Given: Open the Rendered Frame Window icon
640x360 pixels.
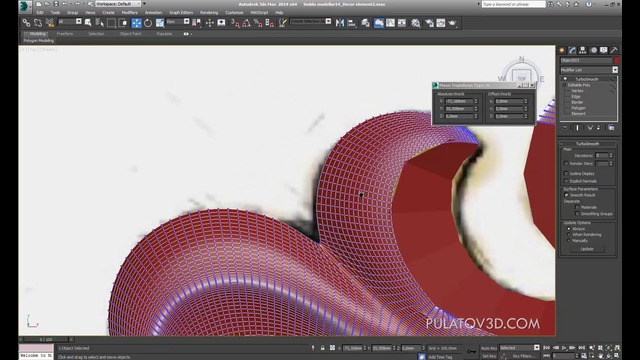Looking at the screenshot, I should coord(441,23).
